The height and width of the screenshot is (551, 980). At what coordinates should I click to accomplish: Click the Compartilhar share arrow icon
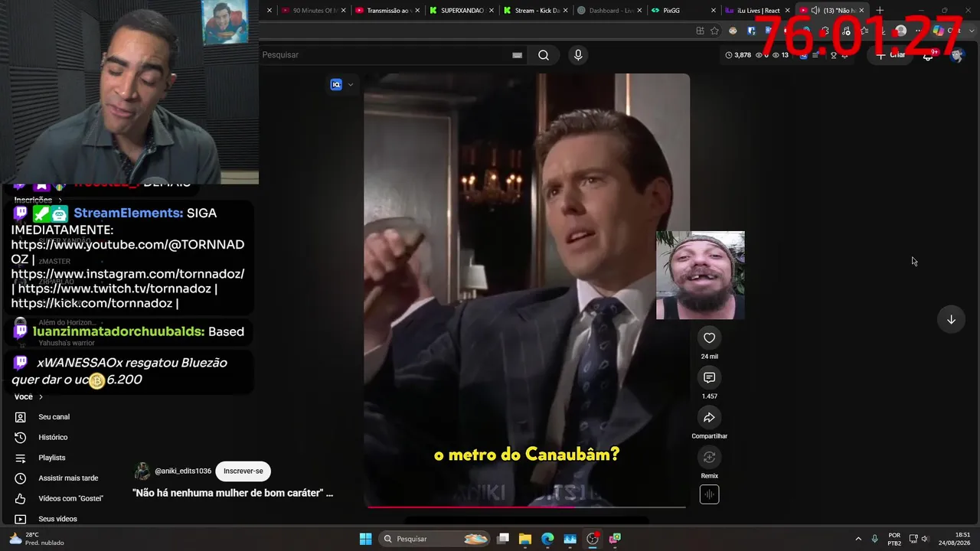tap(709, 418)
